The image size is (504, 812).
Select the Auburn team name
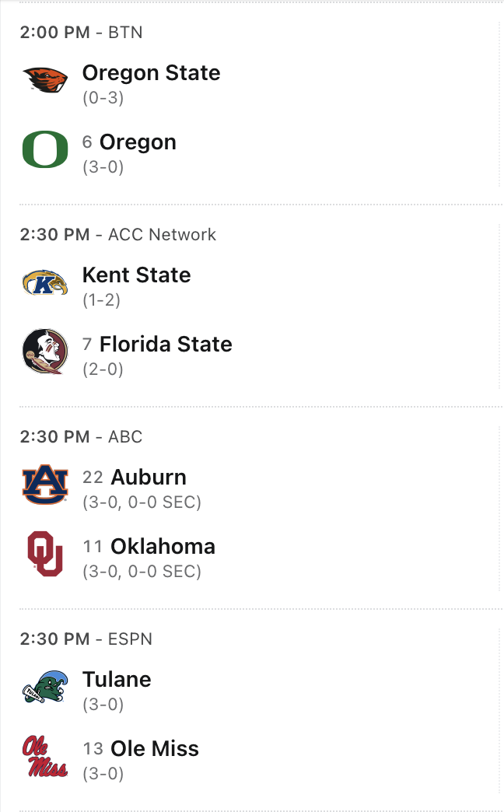[x=149, y=478]
